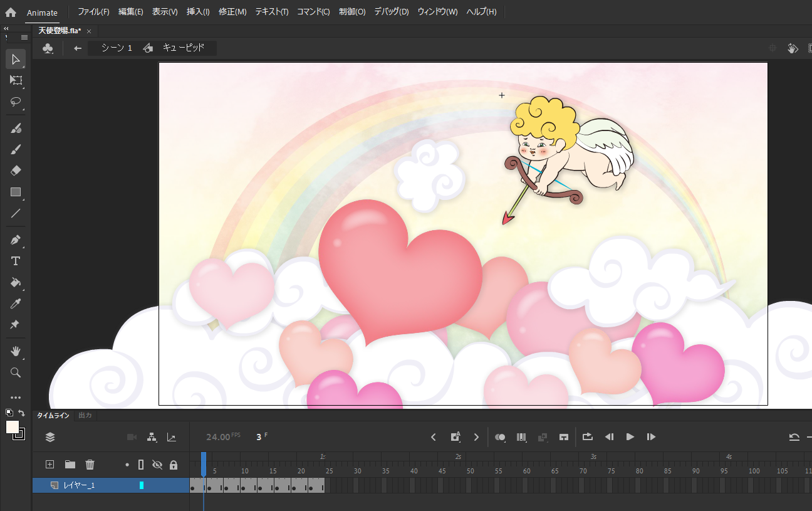Toggle outline display for all layers
812x511 pixels.
tap(141, 465)
